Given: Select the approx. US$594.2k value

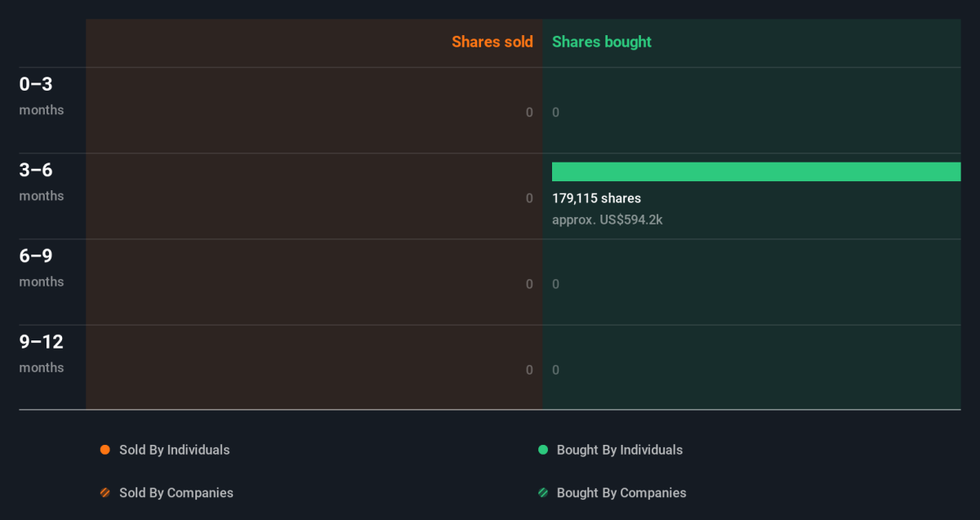Looking at the screenshot, I should click(x=608, y=220).
